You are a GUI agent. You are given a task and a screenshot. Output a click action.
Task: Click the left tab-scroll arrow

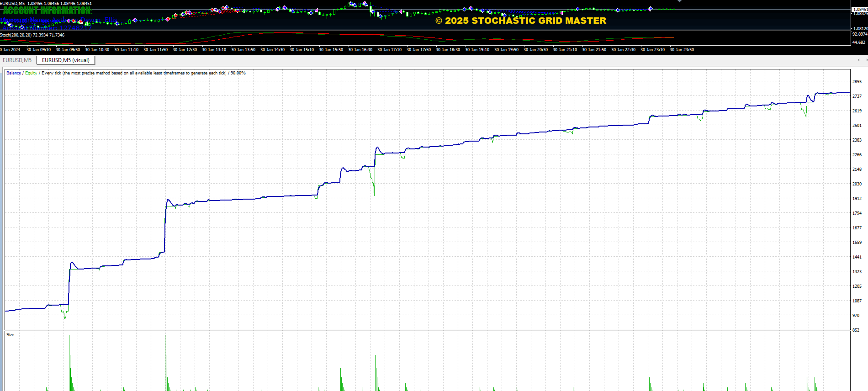coord(859,60)
